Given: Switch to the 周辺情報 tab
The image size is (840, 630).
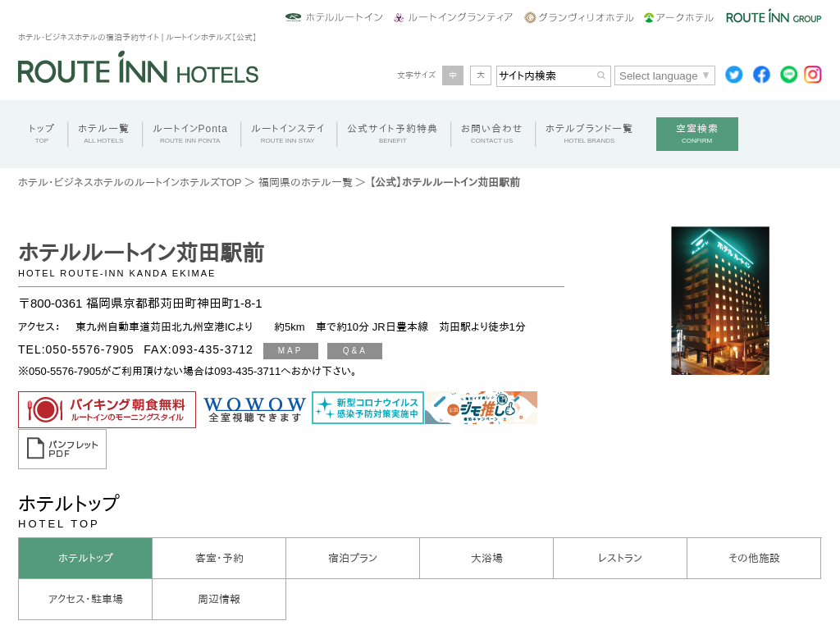Looking at the screenshot, I should [x=219, y=599].
